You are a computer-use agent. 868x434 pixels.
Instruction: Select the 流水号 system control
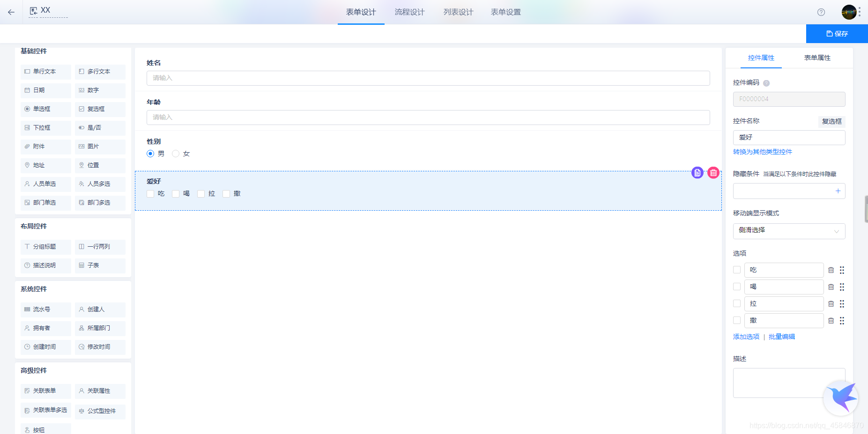pos(46,309)
